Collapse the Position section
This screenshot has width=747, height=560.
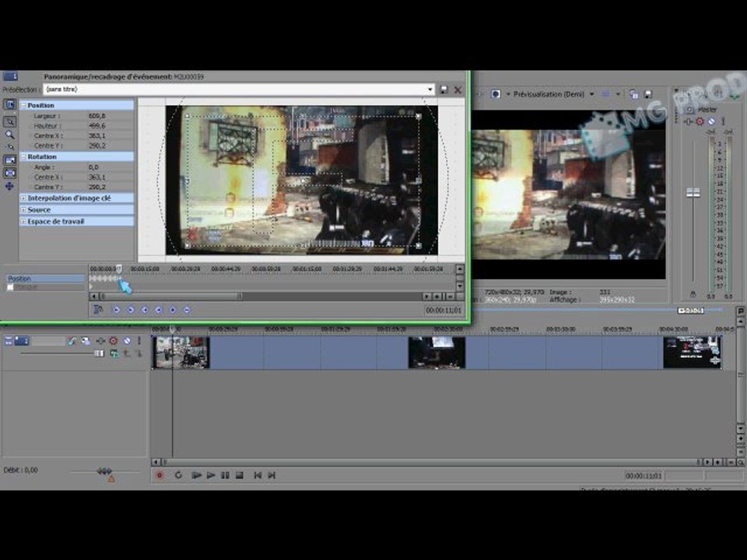pyautogui.click(x=23, y=105)
